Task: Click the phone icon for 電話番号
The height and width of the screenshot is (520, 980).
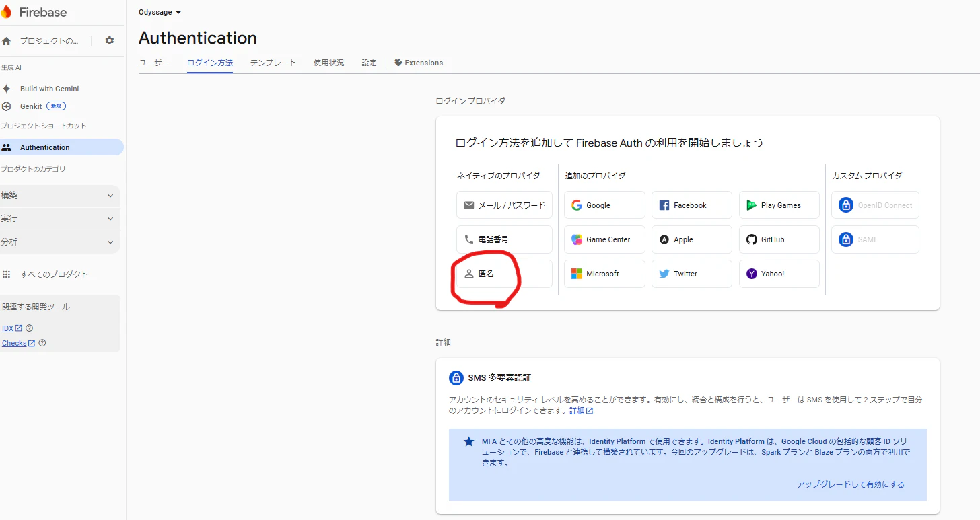Action: pyautogui.click(x=469, y=239)
